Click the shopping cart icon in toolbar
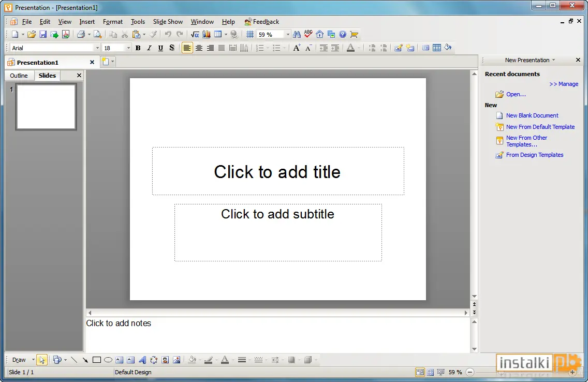The height and width of the screenshot is (382, 588). (x=354, y=35)
